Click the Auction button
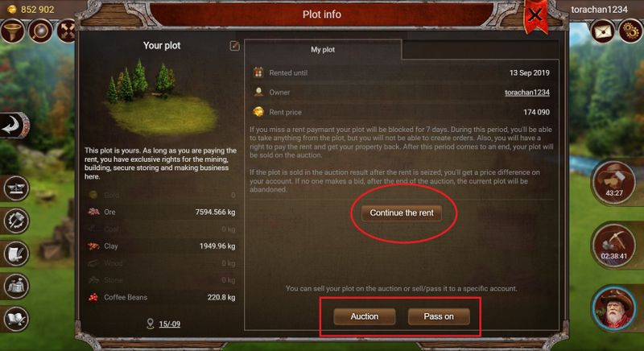The width and height of the screenshot is (644, 351). pos(365,316)
